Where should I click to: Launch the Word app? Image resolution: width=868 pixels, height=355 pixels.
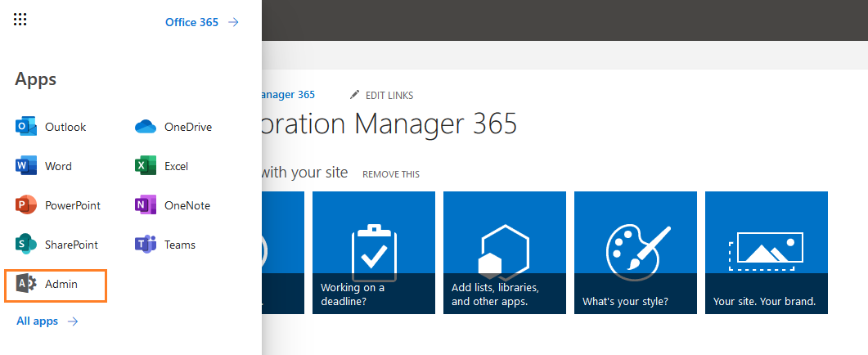click(x=43, y=166)
